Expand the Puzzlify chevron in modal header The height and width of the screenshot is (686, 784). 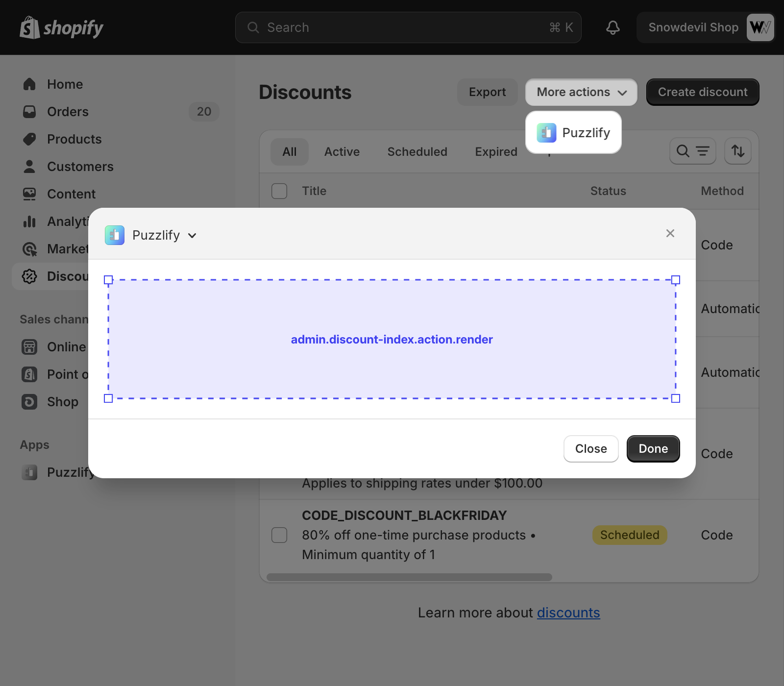coord(192,236)
